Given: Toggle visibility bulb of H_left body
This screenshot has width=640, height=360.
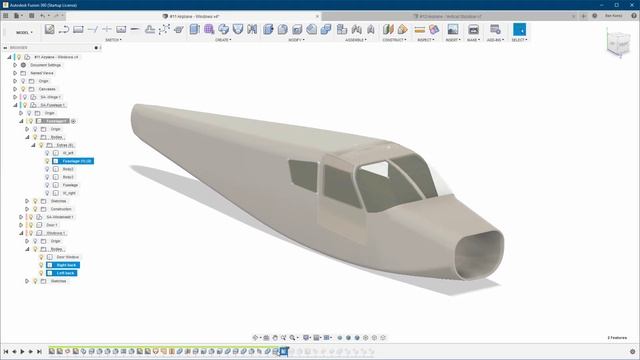Looking at the screenshot, I should pyautogui.click(x=47, y=153).
